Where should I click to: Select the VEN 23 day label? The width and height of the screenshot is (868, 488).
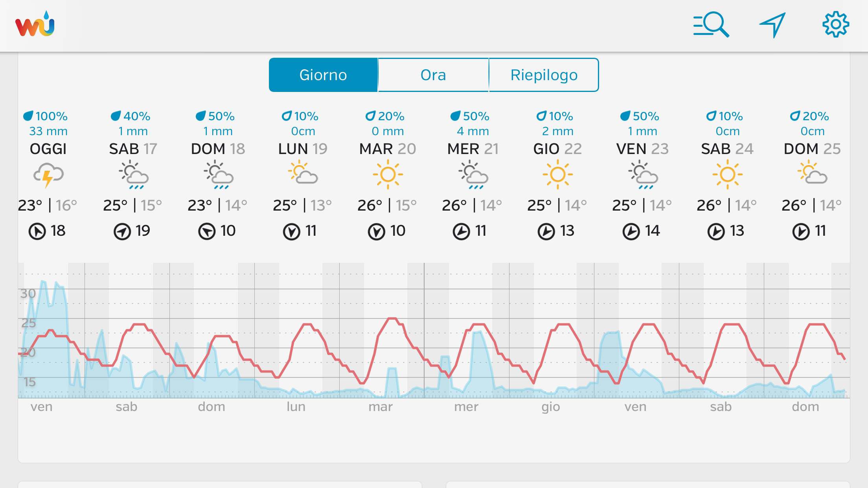point(642,149)
